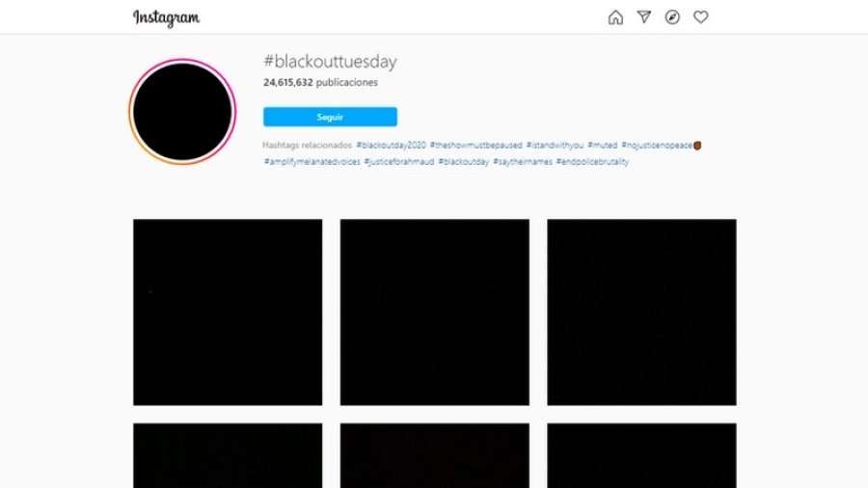Open Activity heart icon
Image resolution: width=868 pixels, height=488 pixels.
[x=701, y=17]
